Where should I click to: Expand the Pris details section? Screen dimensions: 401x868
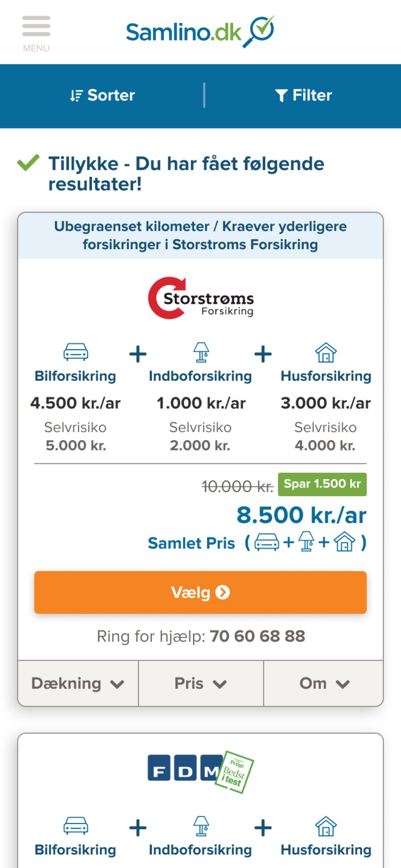click(200, 684)
